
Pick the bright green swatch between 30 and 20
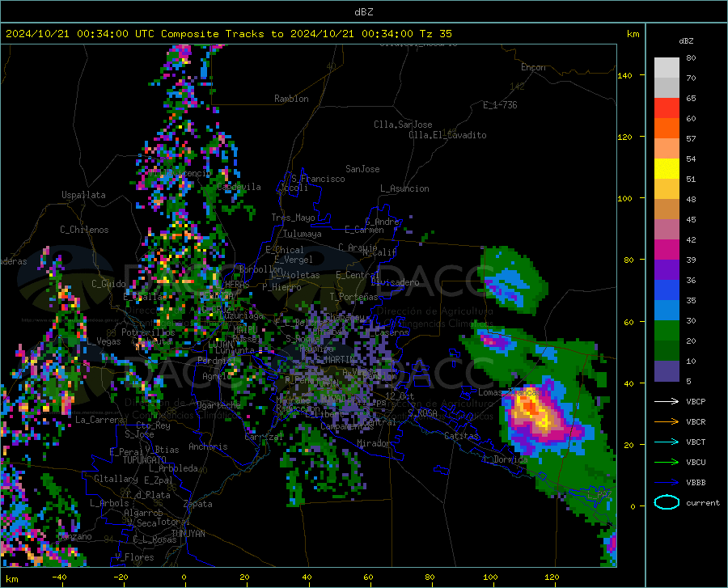[667, 331]
